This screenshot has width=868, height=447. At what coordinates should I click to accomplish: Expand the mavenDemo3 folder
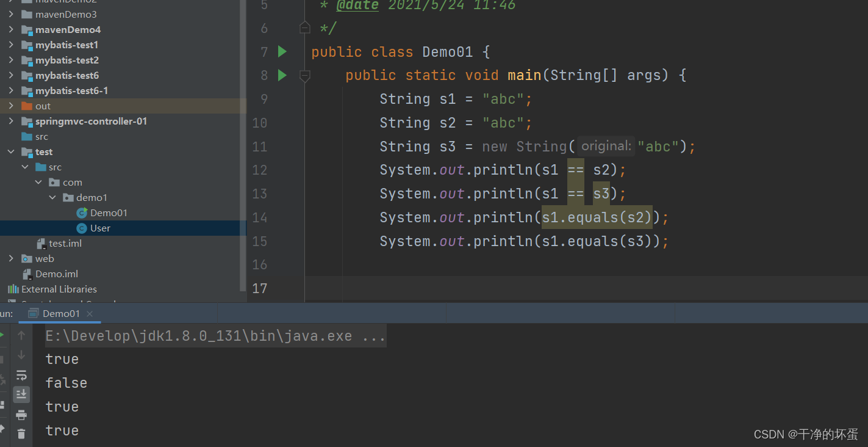click(x=11, y=15)
